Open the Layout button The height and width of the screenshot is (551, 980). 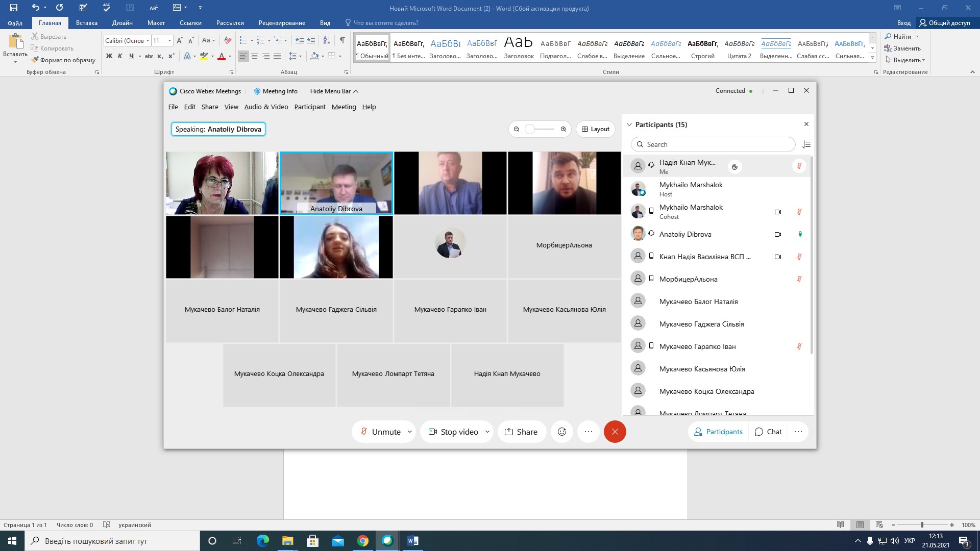click(595, 129)
